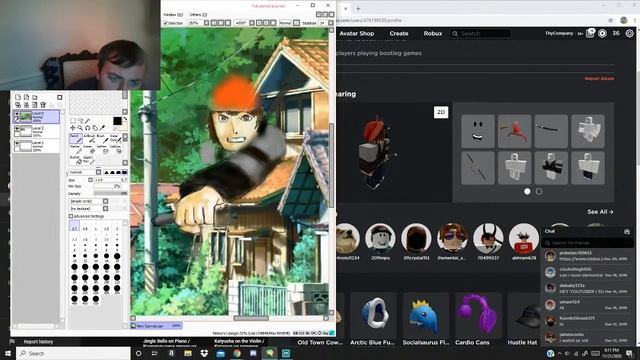Select first page dot of worn items
The height and width of the screenshot is (360, 640).
click(x=527, y=191)
